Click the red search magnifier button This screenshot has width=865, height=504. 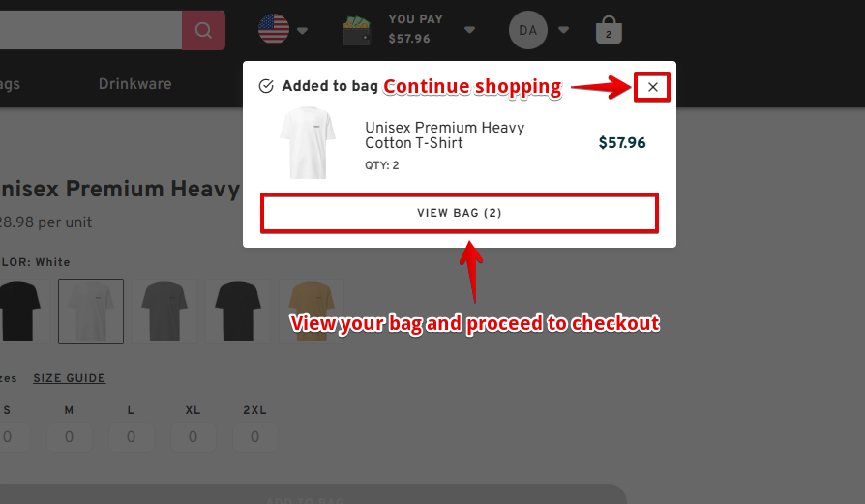point(203,30)
